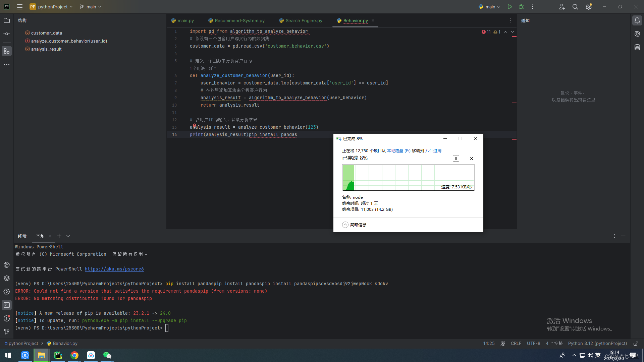The height and width of the screenshot is (362, 644).
Task: Click the file transfer progress graph
Action: pos(408,178)
